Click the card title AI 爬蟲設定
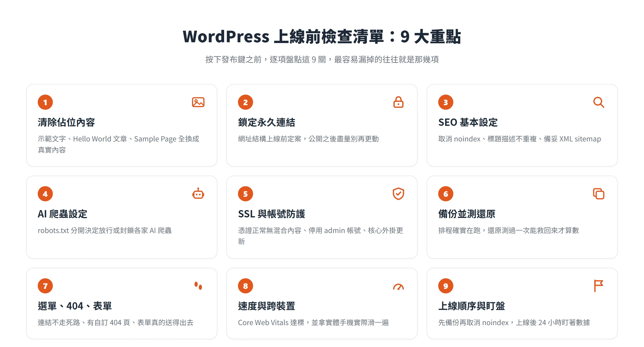This screenshot has height=347, width=644. pos(62,214)
